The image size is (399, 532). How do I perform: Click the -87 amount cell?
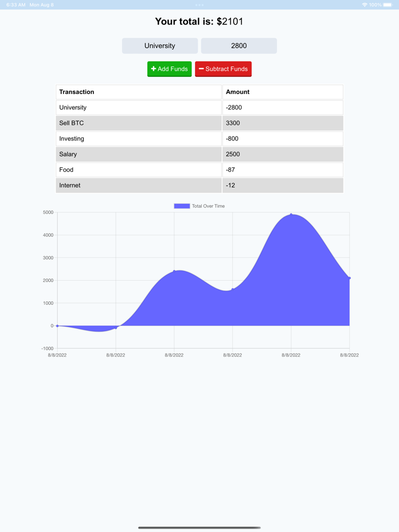283,170
